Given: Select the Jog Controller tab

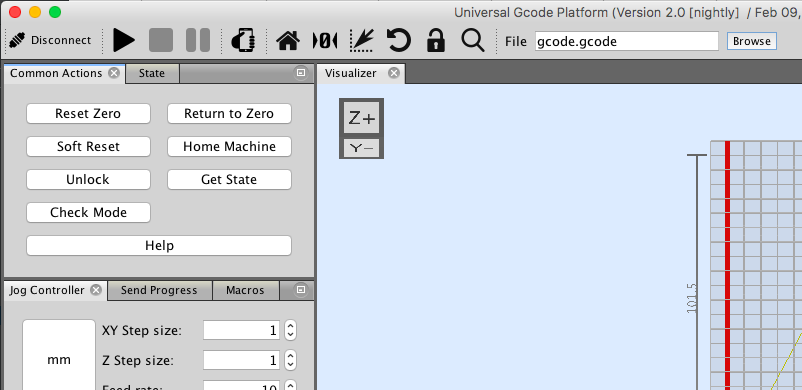Looking at the screenshot, I should click(47, 290).
